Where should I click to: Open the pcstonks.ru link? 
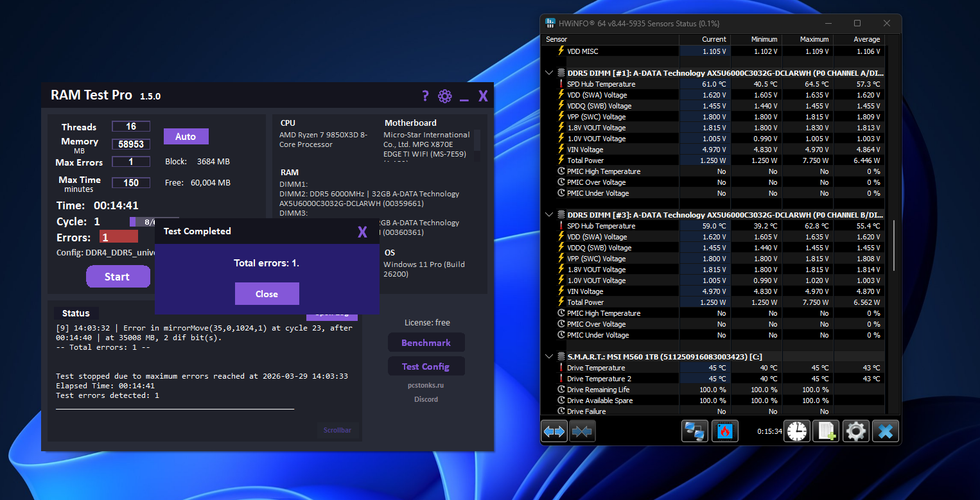tap(426, 386)
